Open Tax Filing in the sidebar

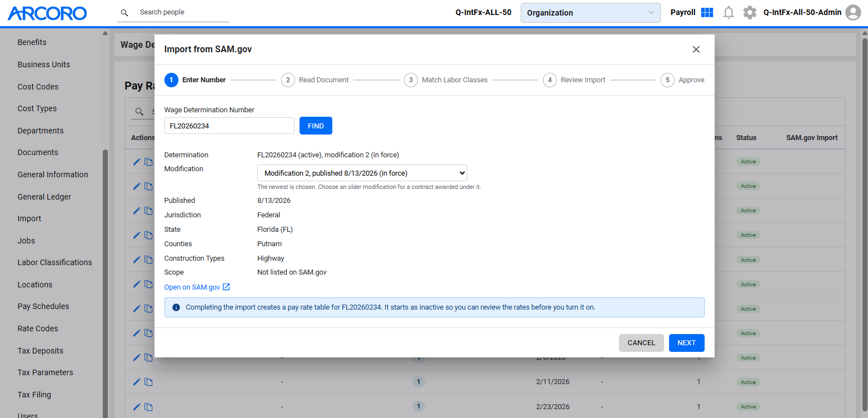click(34, 395)
